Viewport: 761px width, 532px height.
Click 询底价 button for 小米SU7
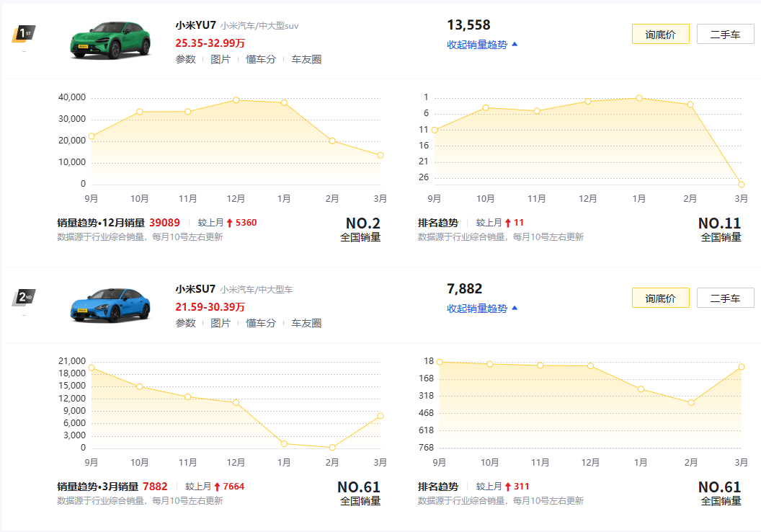(x=661, y=298)
